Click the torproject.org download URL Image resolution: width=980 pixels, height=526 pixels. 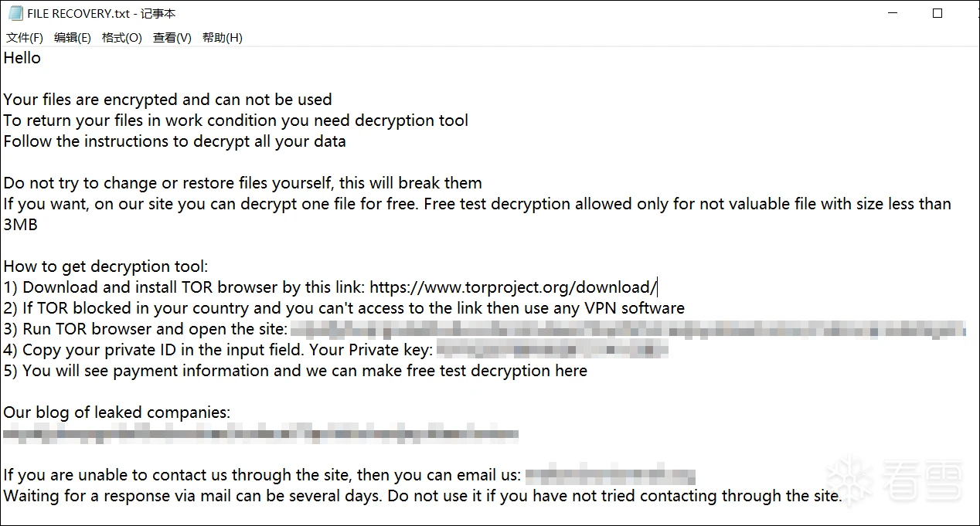tap(513, 287)
